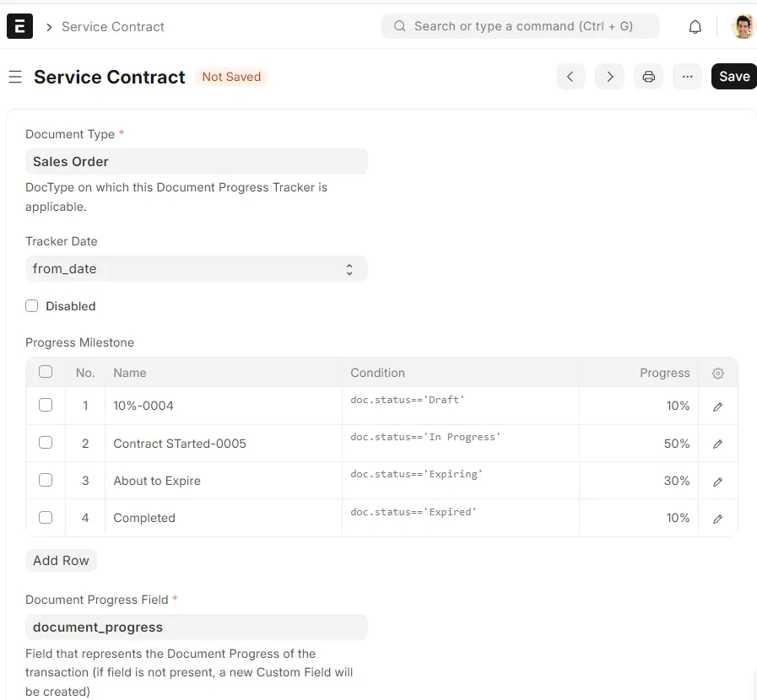Edit the About to Expire row with the pencil icon
757x700 pixels.
pyautogui.click(x=717, y=481)
